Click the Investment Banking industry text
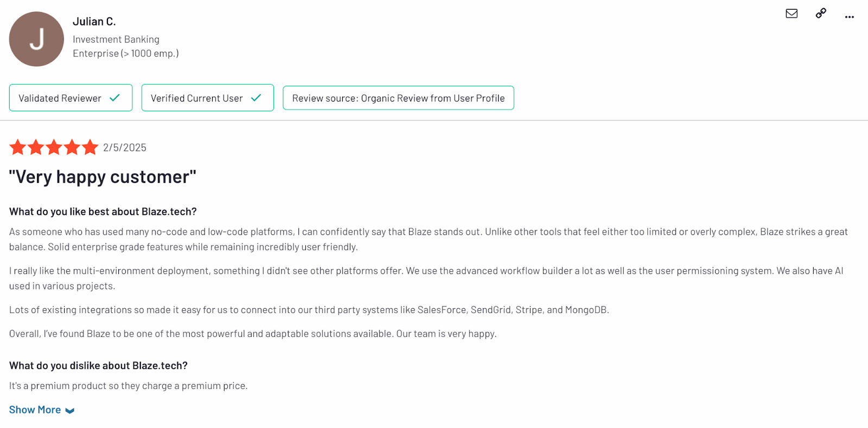868x428 pixels. 116,39
